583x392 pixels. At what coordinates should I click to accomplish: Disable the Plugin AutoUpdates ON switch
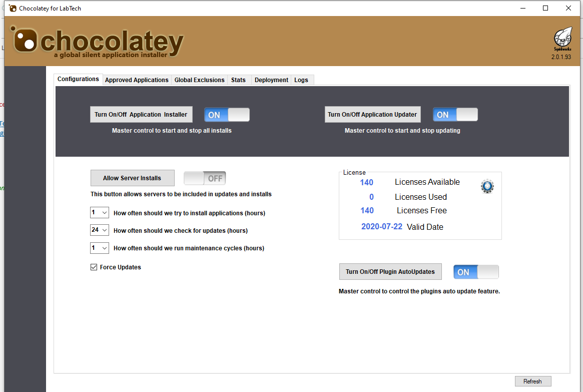point(476,272)
